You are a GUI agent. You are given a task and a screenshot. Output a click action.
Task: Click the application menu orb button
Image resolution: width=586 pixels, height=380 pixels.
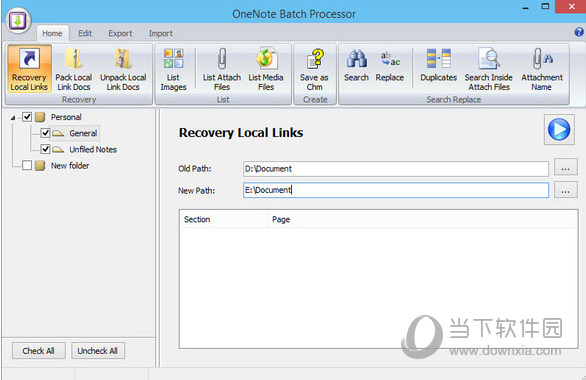pyautogui.click(x=18, y=21)
